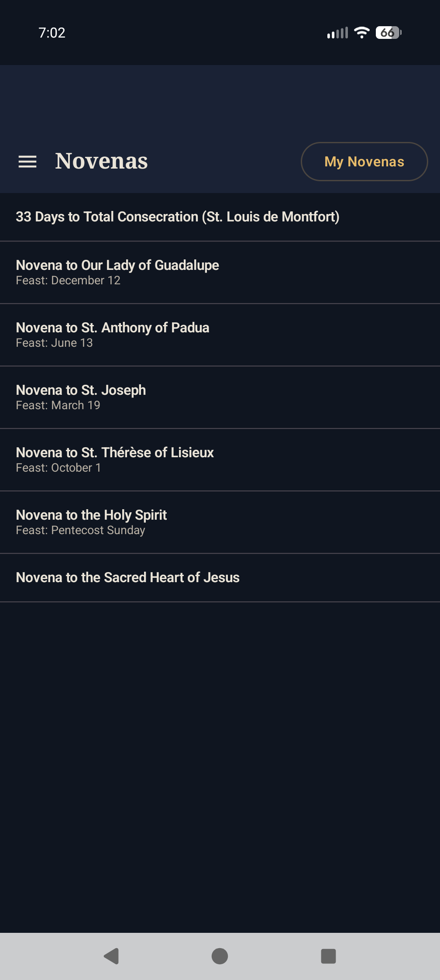Image resolution: width=440 pixels, height=980 pixels.
Task: Click the Novenas page title
Action: tap(101, 161)
